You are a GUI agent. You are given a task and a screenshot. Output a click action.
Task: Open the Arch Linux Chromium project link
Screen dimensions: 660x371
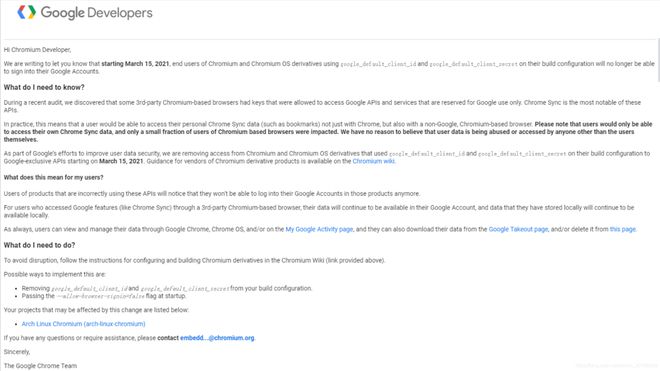[83, 324]
